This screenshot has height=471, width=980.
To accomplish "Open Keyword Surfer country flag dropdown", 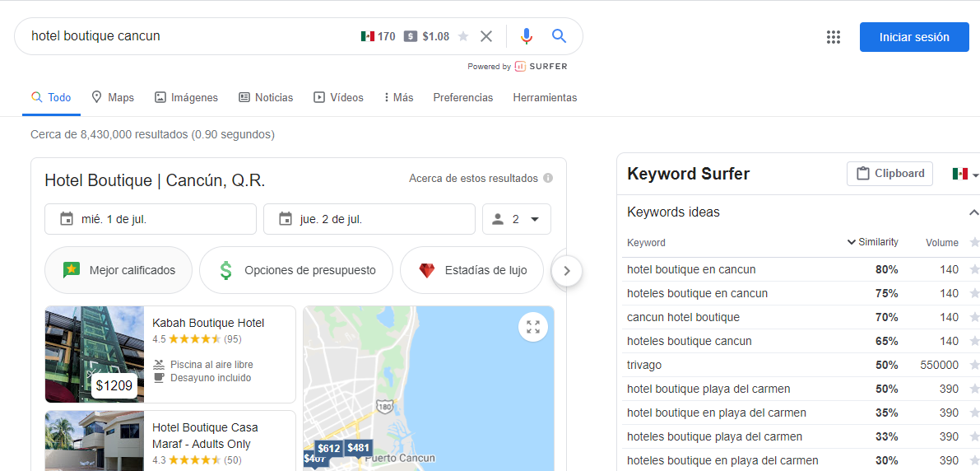I will pyautogui.click(x=965, y=174).
